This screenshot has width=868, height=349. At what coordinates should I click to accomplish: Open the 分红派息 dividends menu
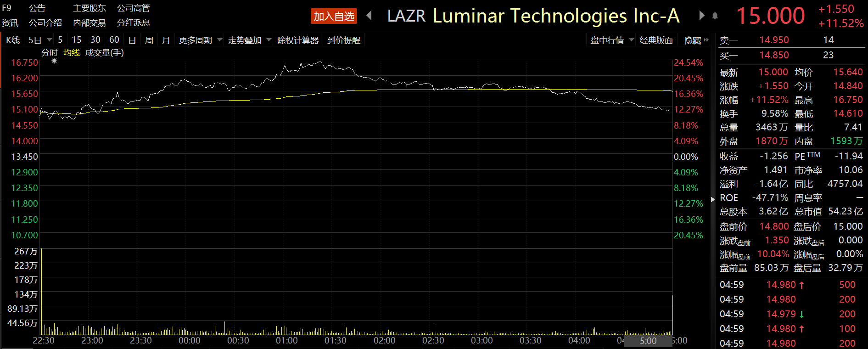(134, 23)
